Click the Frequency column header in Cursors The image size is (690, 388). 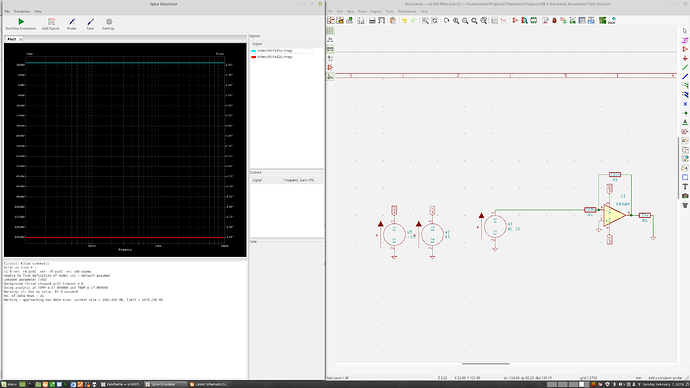(x=290, y=180)
